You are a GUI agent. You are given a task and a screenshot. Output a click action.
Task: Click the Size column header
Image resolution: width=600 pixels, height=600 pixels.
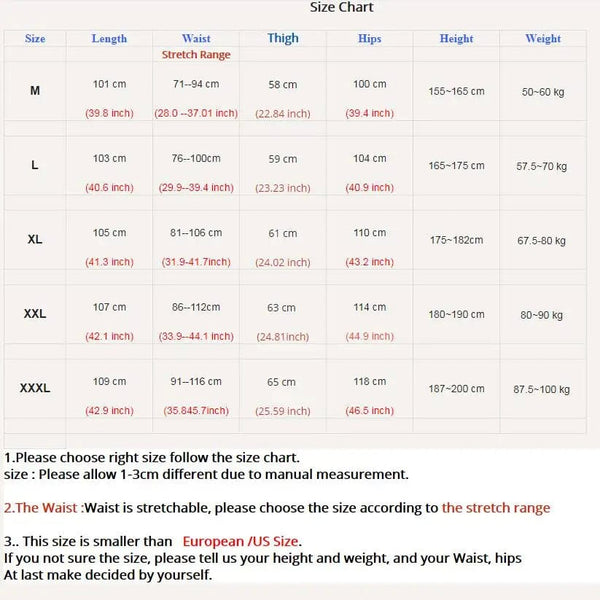35,39
